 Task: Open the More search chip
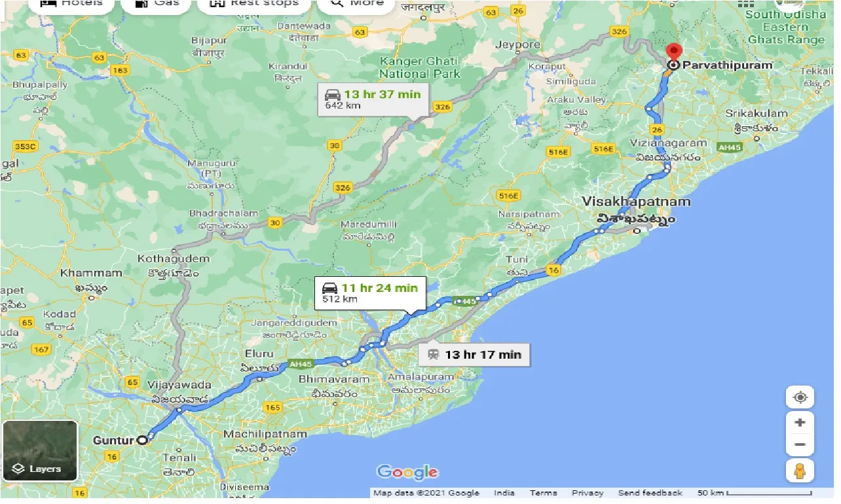click(357, 4)
